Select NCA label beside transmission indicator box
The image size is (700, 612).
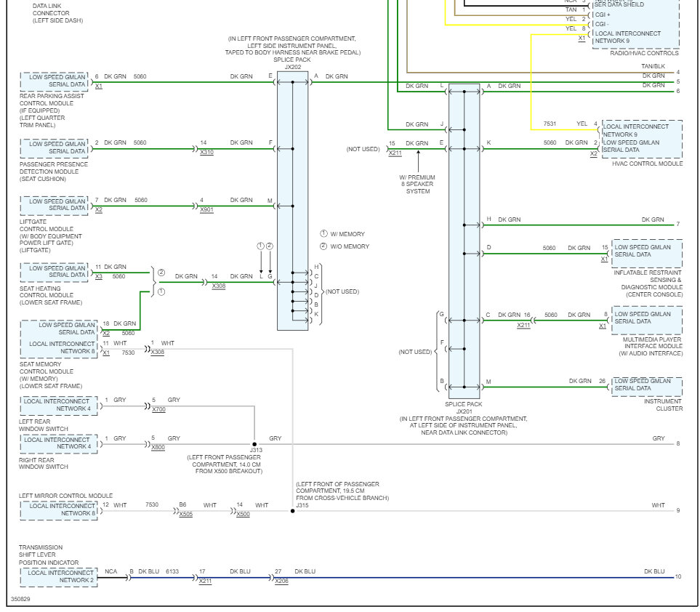point(110,572)
